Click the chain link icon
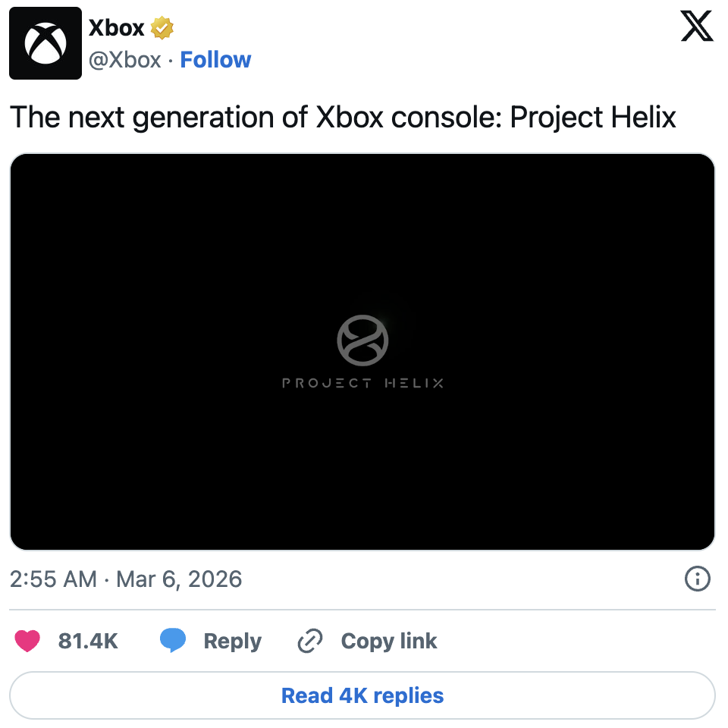The image size is (728, 728). tap(310, 641)
